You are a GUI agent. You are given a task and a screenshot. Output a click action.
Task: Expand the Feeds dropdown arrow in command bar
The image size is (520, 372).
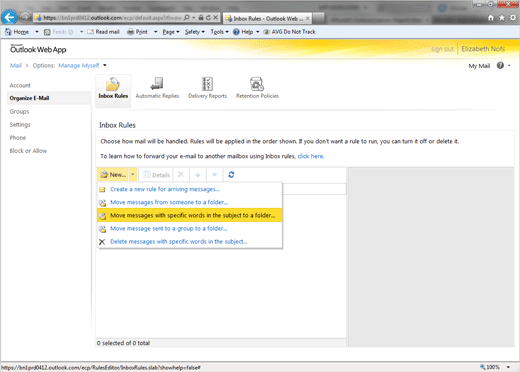click(x=81, y=32)
